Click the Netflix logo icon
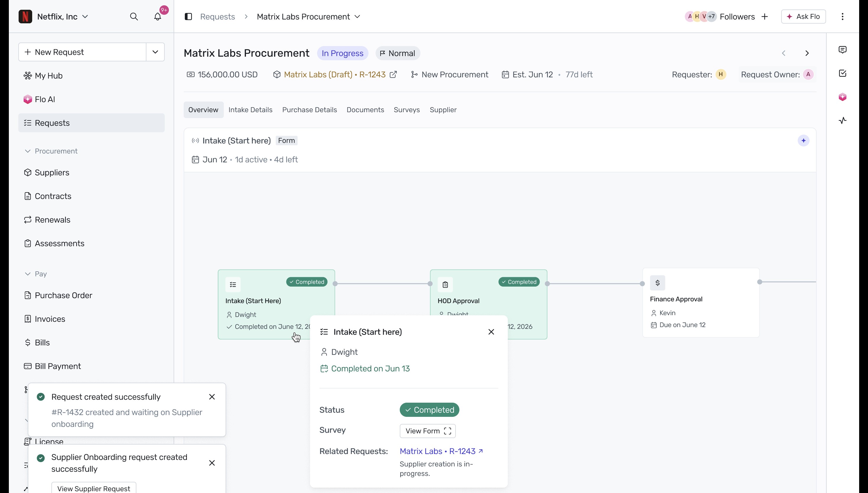 (25, 17)
